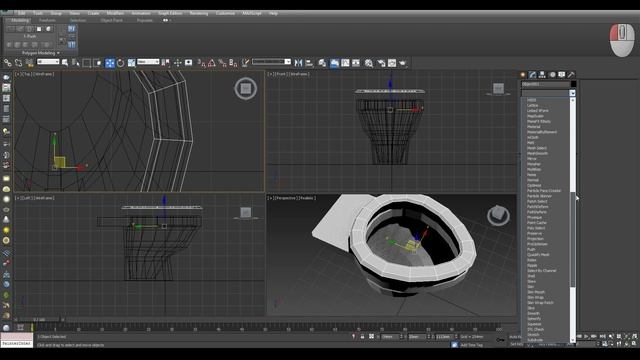Click the Mirror tool icon
This screenshot has width=640, height=360.
298,63
